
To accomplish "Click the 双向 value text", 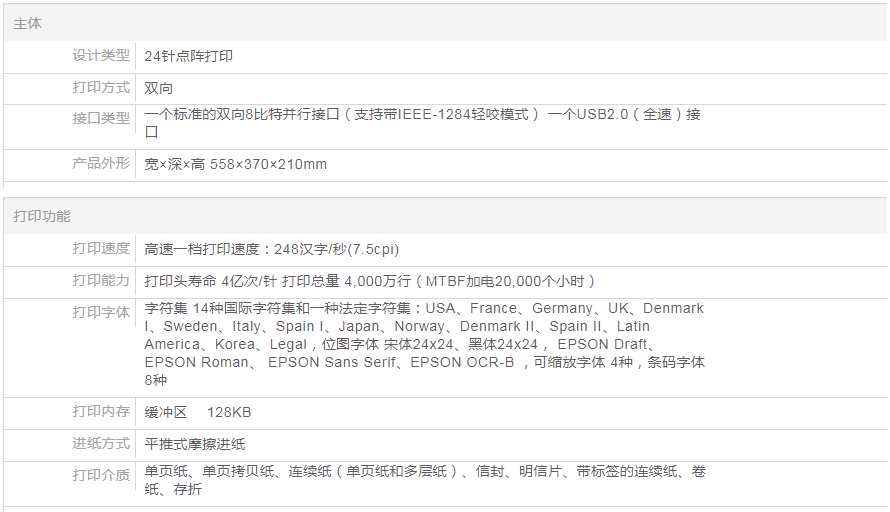I will tap(159, 88).
